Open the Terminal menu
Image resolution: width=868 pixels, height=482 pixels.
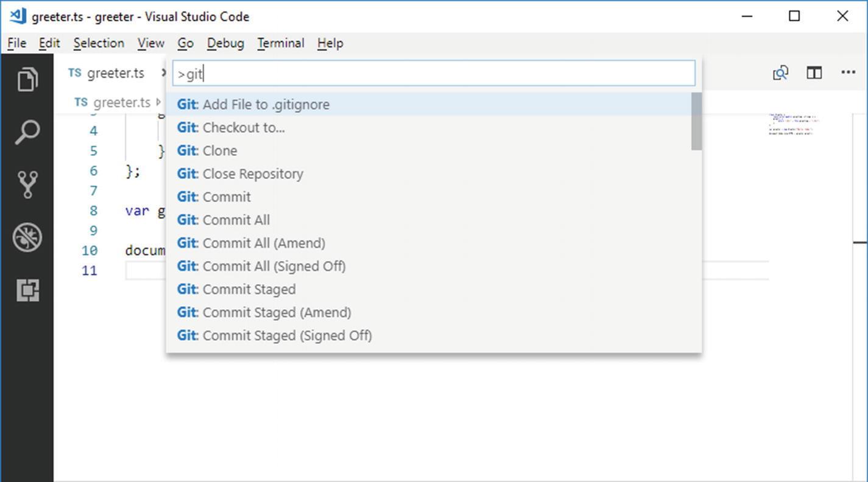click(x=280, y=43)
